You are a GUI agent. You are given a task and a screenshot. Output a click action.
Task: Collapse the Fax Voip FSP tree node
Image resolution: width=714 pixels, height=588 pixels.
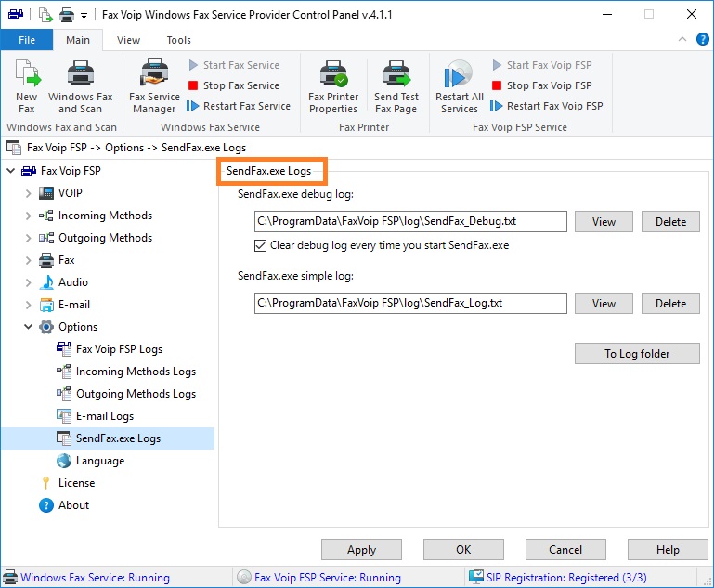point(11,171)
